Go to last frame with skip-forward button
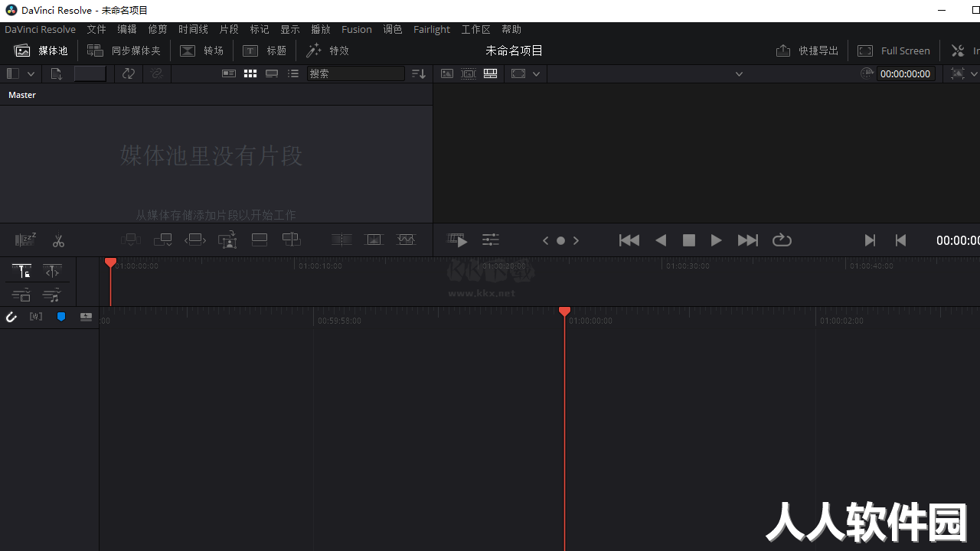The height and width of the screenshot is (551, 980). [x=748, y=240]
